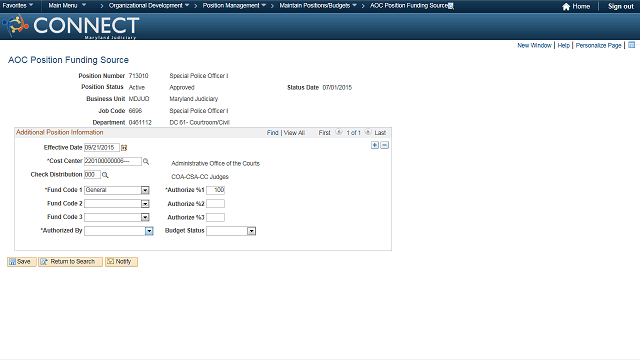This screenshot has width=640, height=360.
Task: Click the Check Distribution lookup magnifier
Action: click(x=105, y=175)
